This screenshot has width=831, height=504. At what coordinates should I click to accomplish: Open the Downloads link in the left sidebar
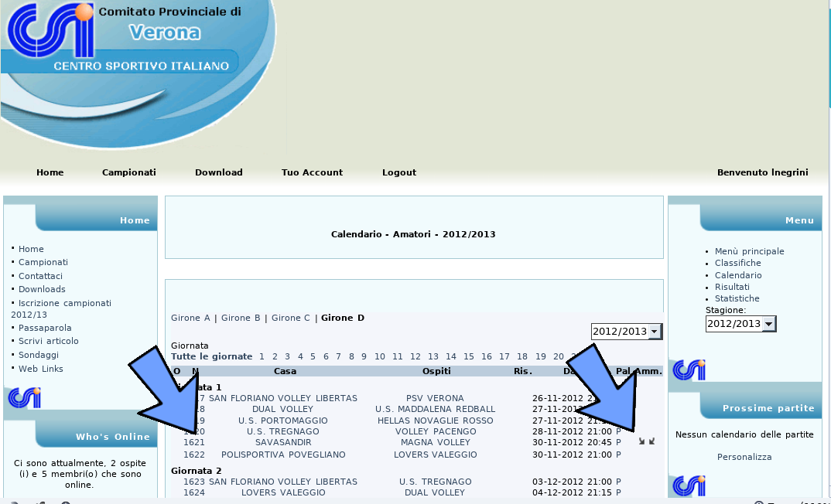click(42, 289)
